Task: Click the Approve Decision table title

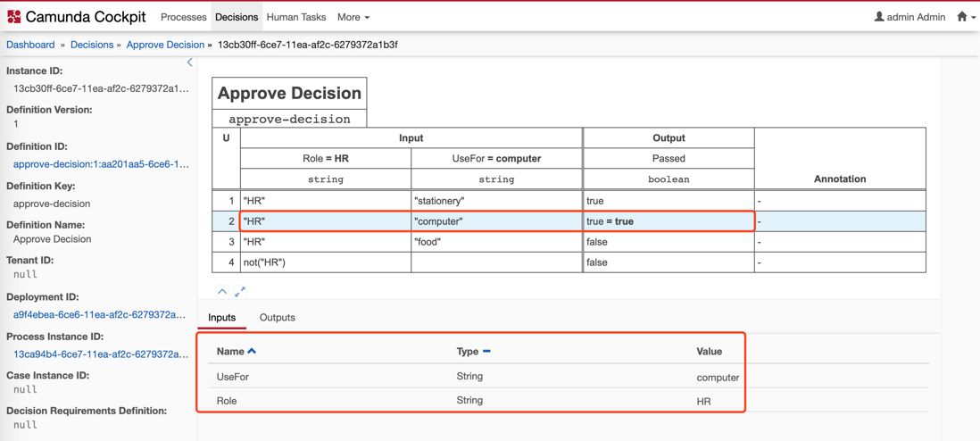Action: click(x=289, y=94)
